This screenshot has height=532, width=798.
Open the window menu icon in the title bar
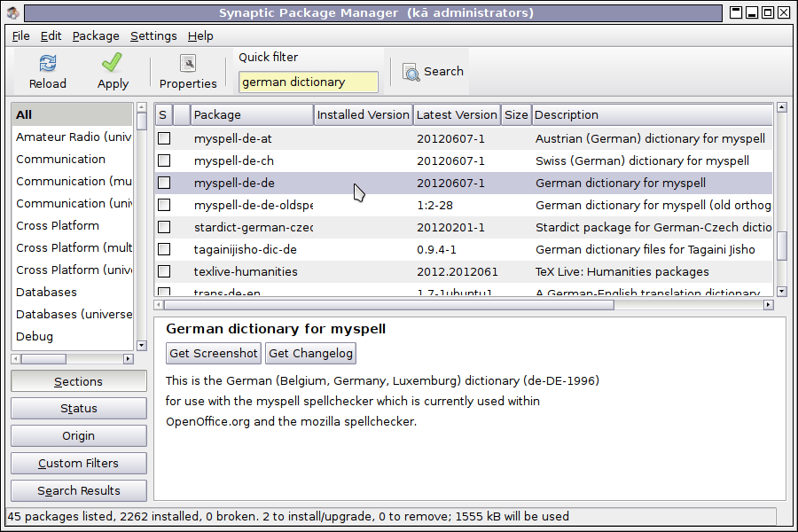tap(12, 12)
